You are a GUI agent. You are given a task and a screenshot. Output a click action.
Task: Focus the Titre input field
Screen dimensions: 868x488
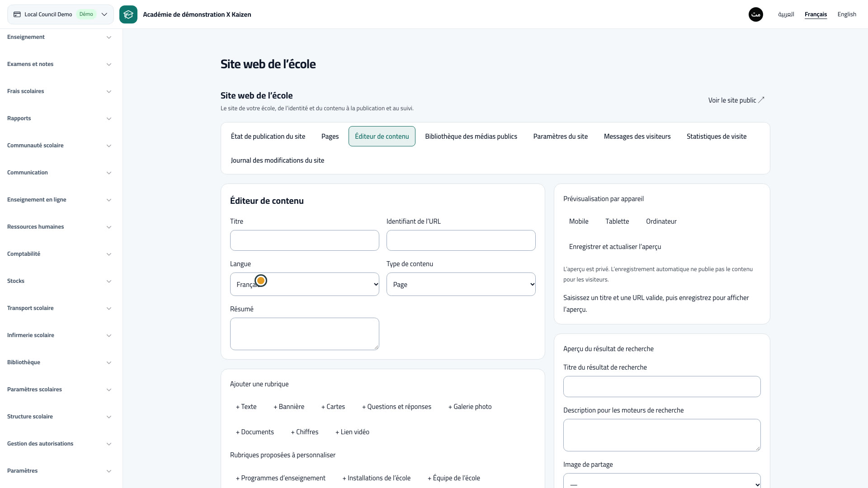pyautogui.click(x=304, y=240)
